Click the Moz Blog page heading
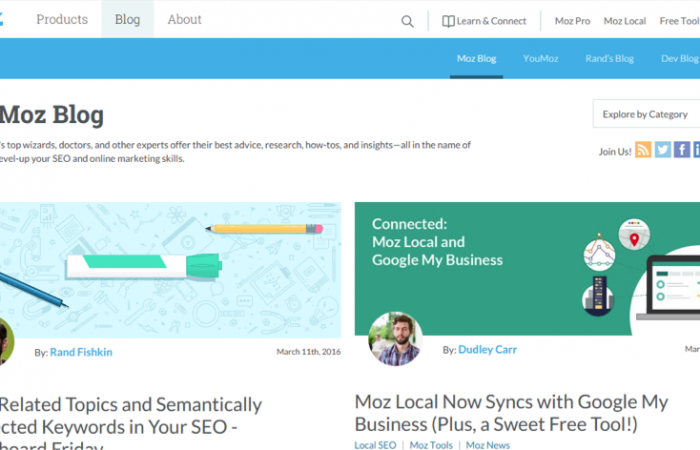 [52, 115]
